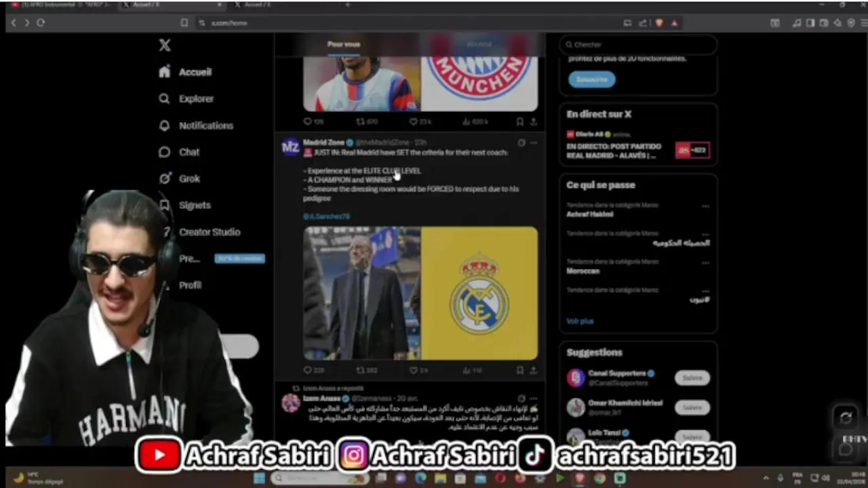Open the Moroccan trend

(x=583, y=270)
